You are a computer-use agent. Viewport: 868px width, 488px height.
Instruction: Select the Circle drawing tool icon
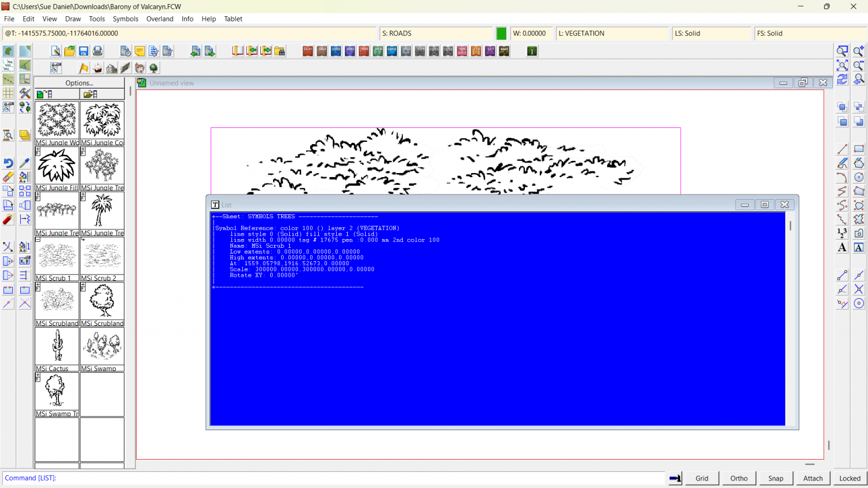(859, 177)
